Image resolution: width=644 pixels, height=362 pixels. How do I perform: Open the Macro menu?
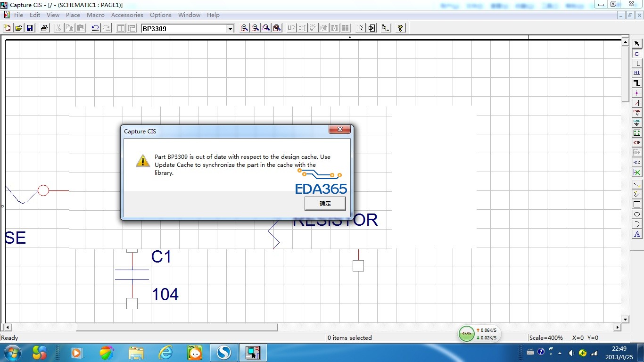click(x=96, y=15)
